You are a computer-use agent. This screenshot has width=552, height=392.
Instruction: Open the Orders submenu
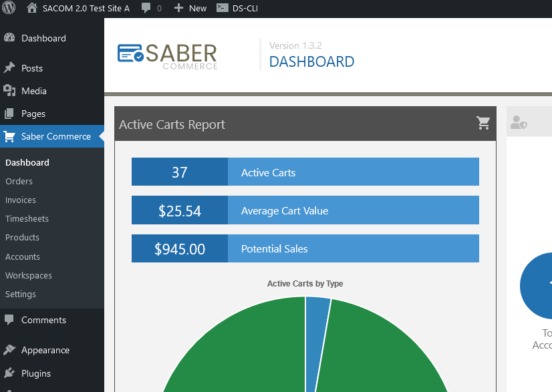pos(19,181)
